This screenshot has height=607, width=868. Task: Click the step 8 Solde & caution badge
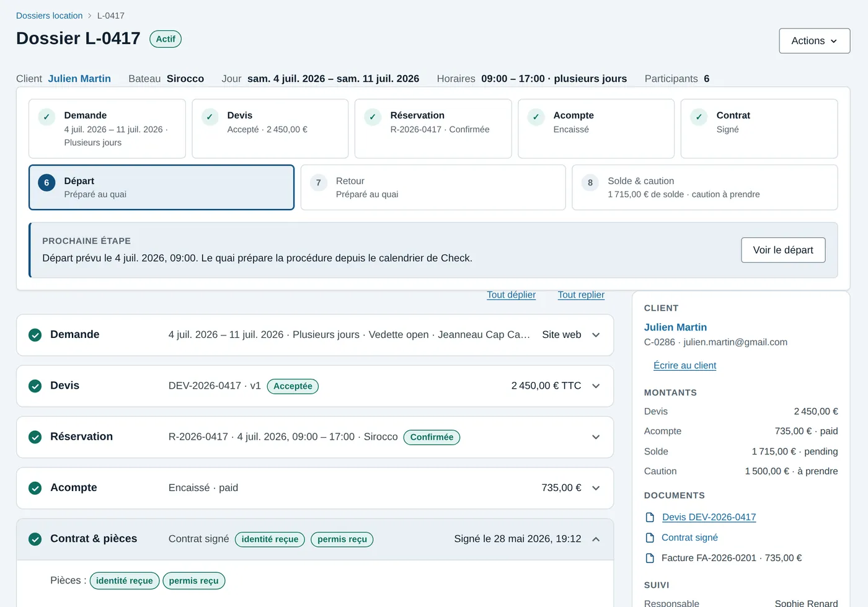(x=590, y=182)
